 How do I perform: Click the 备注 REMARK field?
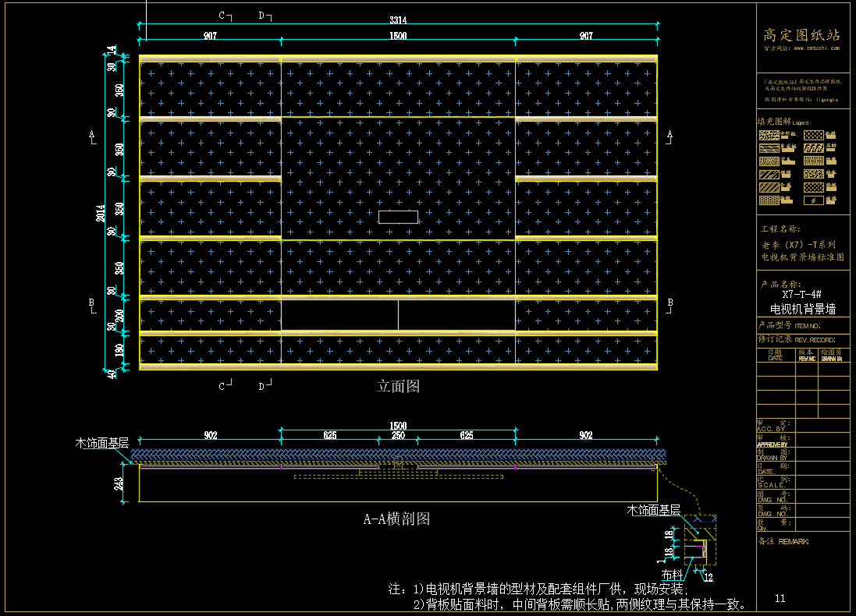(783, 541)
